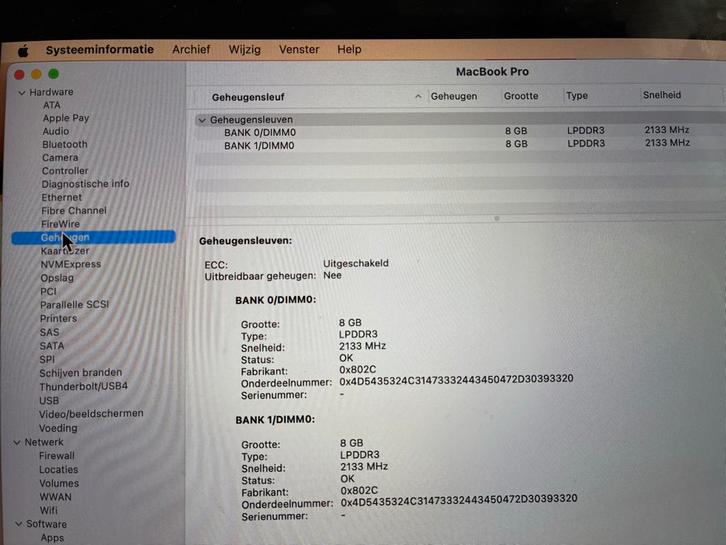
Task: Click the ECC value Uitgeschakeld
Action: [x=356, y=263]
